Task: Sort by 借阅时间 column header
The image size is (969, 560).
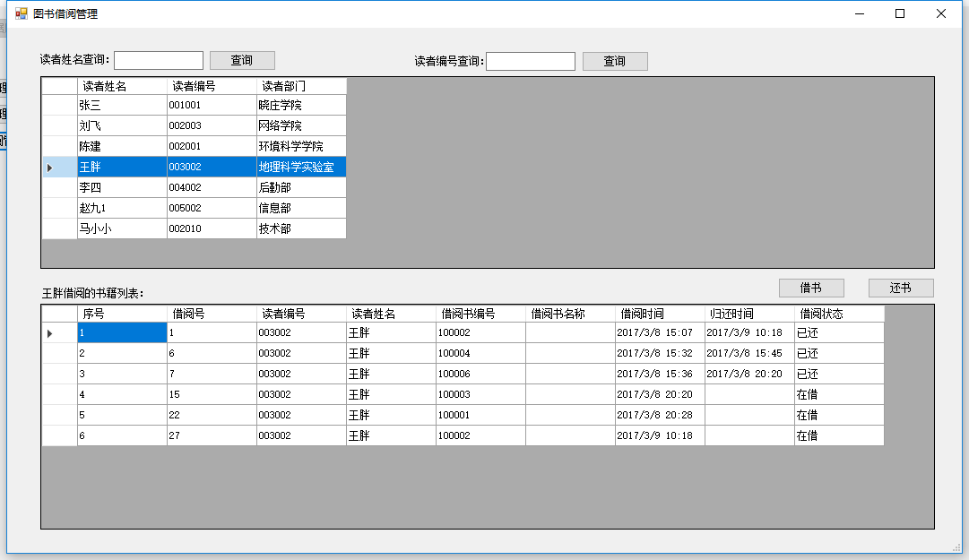Action: [660, 314]
